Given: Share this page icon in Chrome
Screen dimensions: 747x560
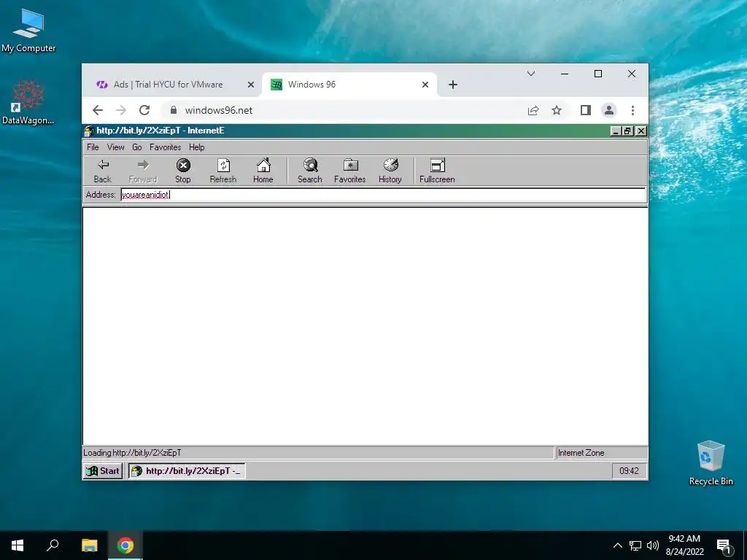Looking at the screenshot, I should [x=533, y=111].
